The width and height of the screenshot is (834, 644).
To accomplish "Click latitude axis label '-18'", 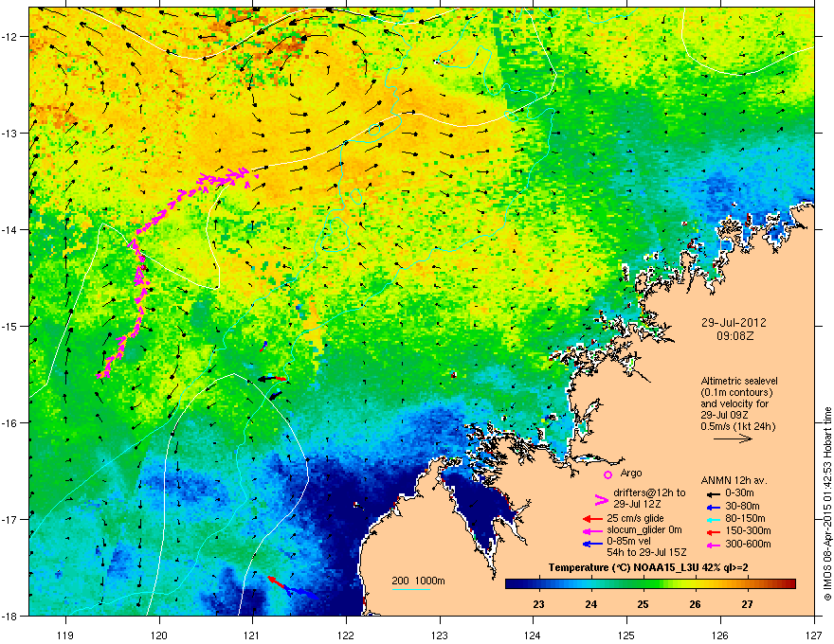I will click(x=9, y=616).
